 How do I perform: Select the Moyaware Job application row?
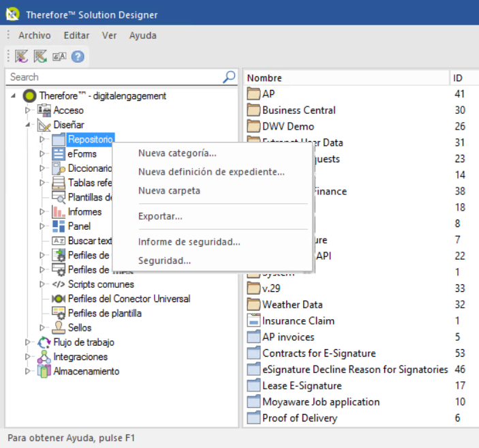tap(362, 402)
